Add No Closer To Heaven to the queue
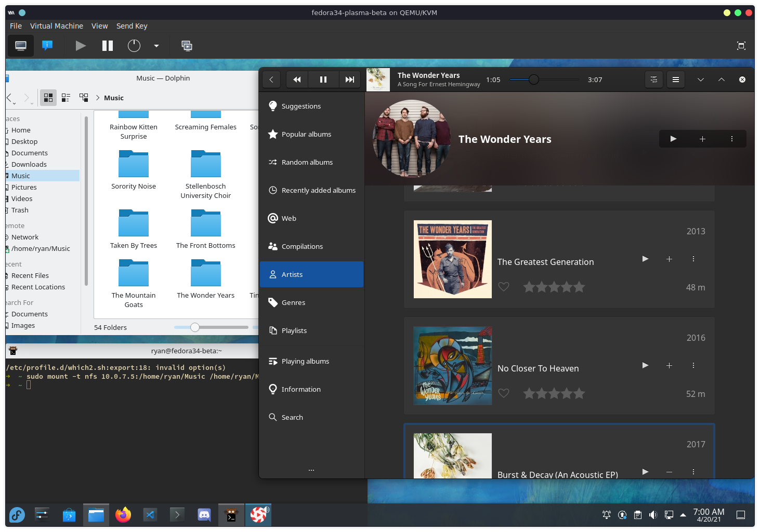 click(669, 366)
